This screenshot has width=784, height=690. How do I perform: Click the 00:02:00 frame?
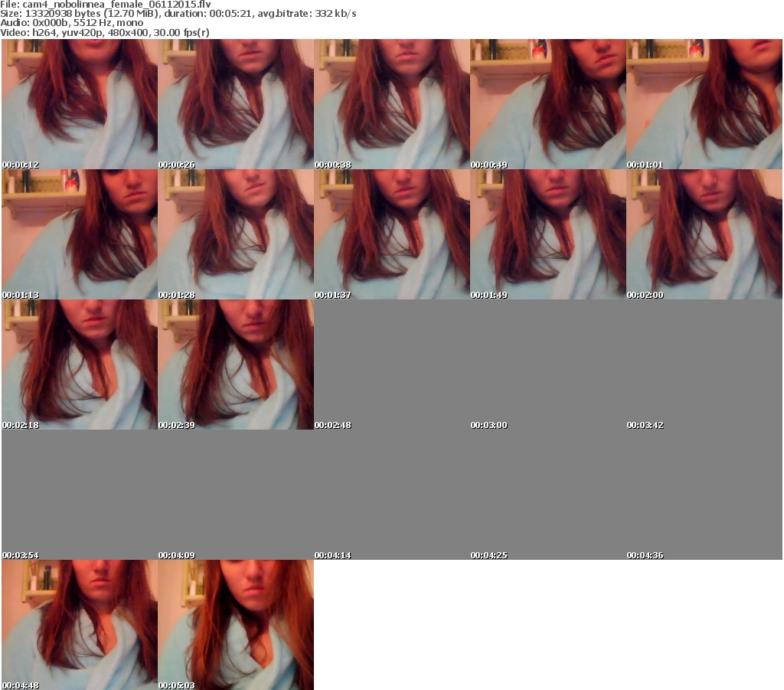(x=704, y=234)
